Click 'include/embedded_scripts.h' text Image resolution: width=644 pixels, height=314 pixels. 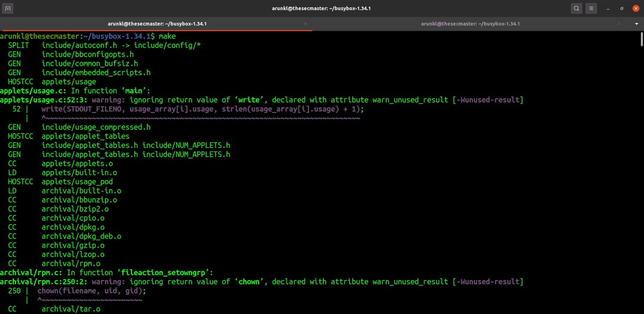96,73
